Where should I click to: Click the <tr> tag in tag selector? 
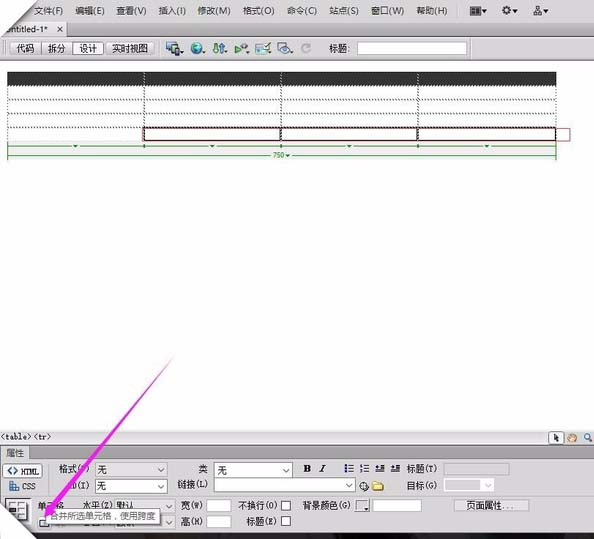(42, 437)
